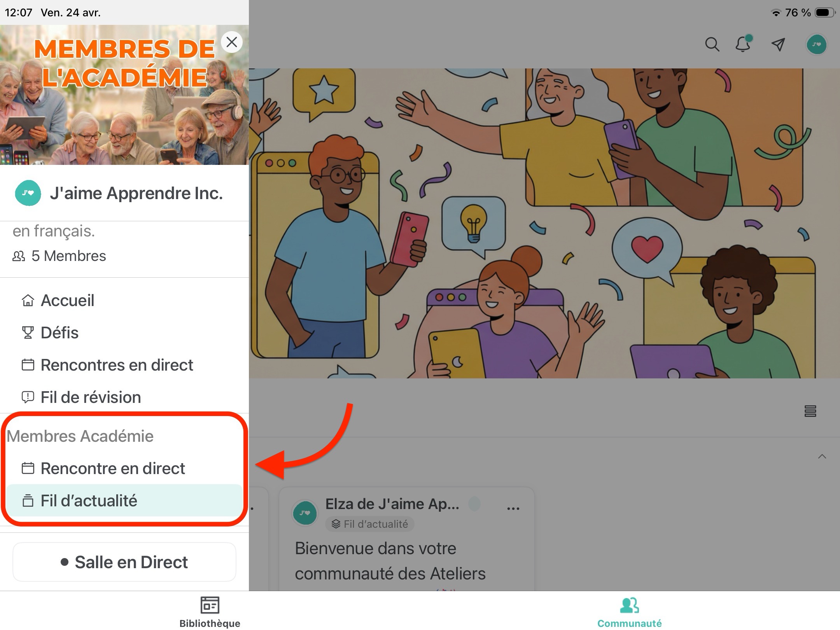Image resolution: width=840 pixels, height=630 pixels.
Task: Open the notifications bell
Action: coord(743,44)
